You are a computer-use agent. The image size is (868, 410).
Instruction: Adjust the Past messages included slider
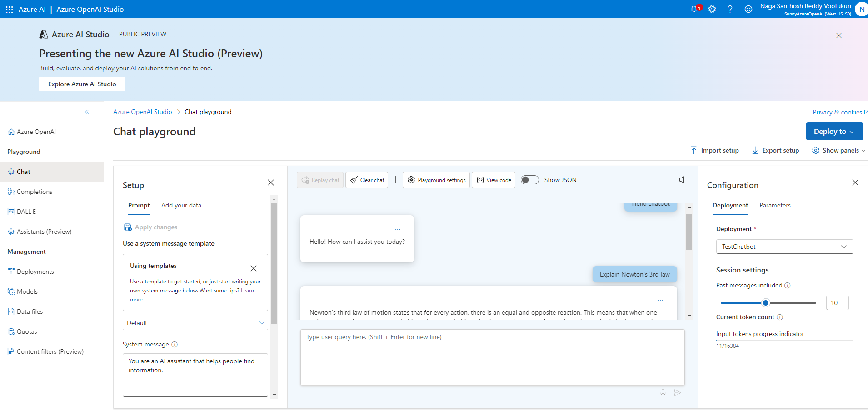coord(766,302)
